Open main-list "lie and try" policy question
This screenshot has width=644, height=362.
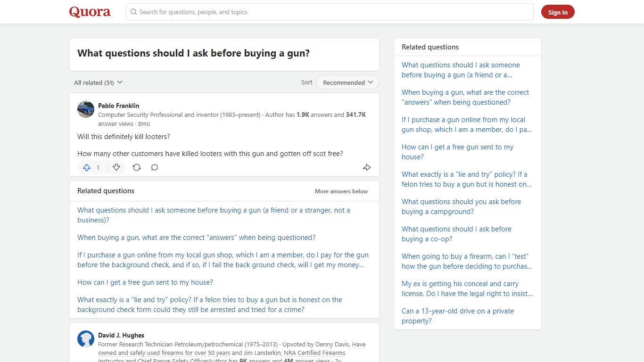(x=210, y=304)
